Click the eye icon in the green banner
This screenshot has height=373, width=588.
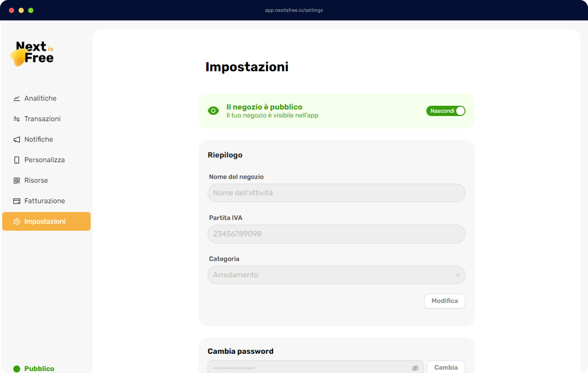213,111
